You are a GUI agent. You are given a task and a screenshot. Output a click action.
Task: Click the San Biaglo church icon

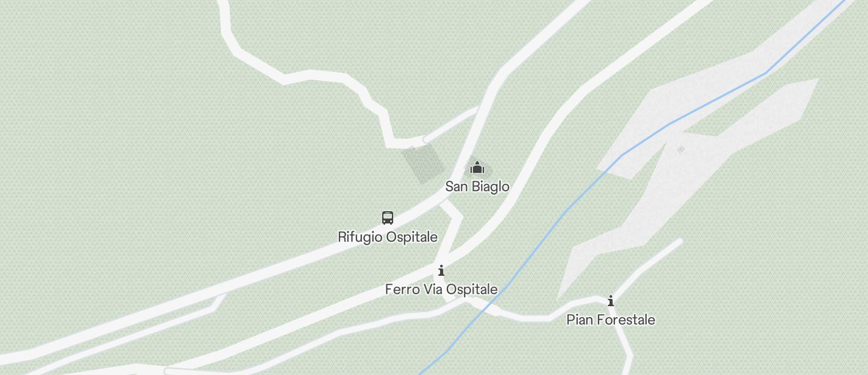click(x=477, y=167)
